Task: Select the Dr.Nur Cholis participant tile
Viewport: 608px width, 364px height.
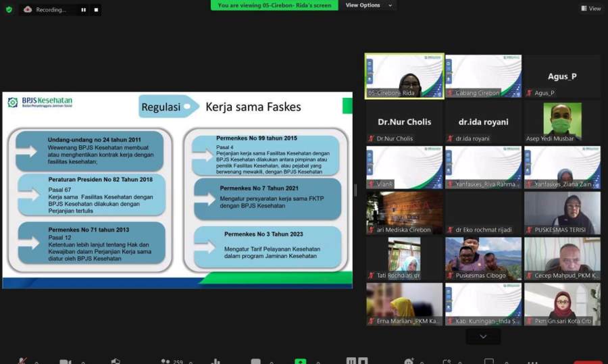Action: pyautogui.click(x=405, y=122)
